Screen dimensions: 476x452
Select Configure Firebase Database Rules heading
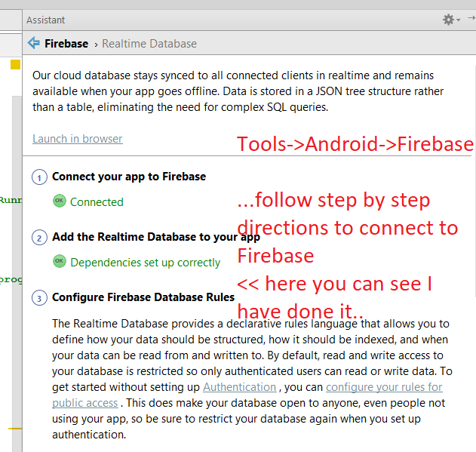click(143, 297)
